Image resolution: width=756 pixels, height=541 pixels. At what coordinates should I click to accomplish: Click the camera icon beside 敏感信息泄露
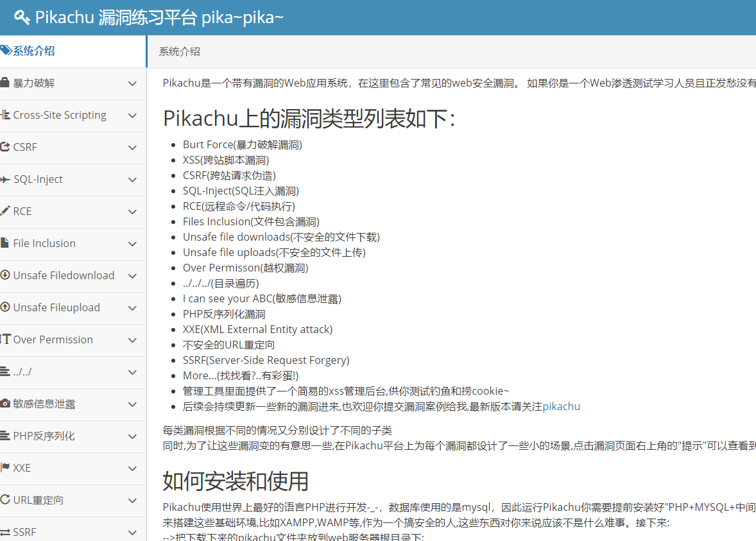[5, 403]
